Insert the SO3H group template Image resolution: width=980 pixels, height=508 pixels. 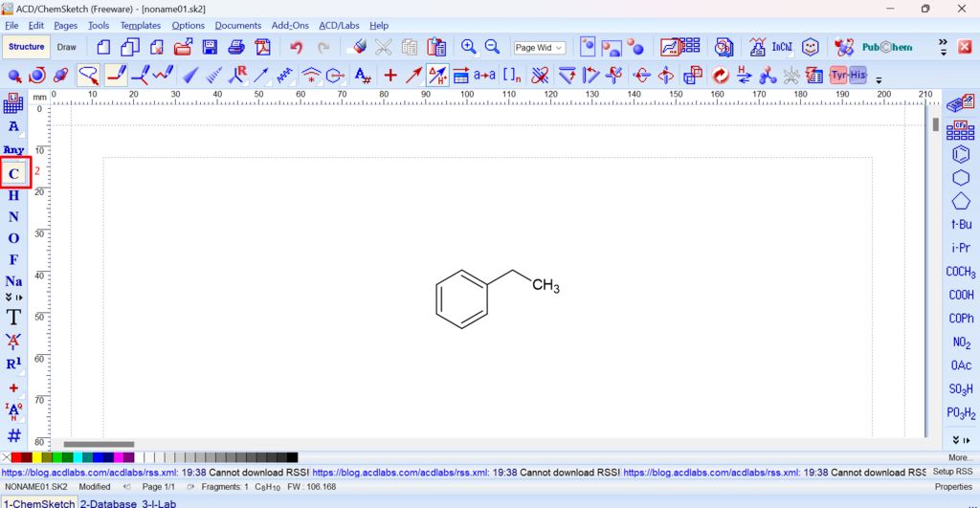pos(961,389)
